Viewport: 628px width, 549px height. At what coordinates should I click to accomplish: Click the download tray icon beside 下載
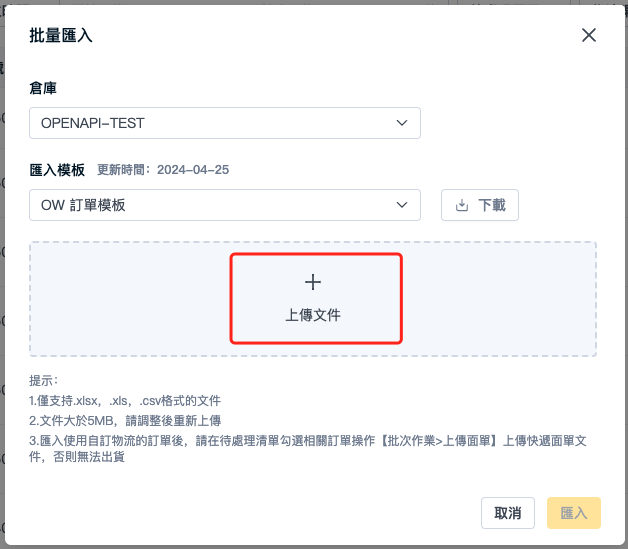(462, 205)
